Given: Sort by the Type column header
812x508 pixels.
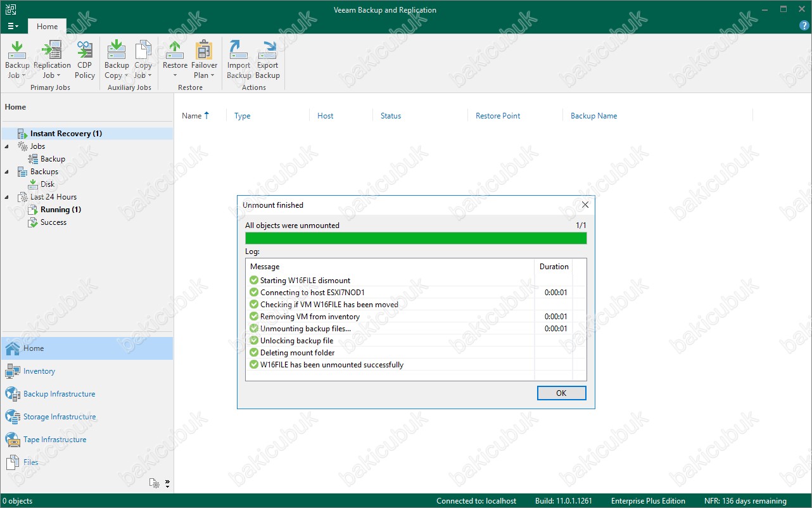Looking at the screenshot, I should pos(242,116).
